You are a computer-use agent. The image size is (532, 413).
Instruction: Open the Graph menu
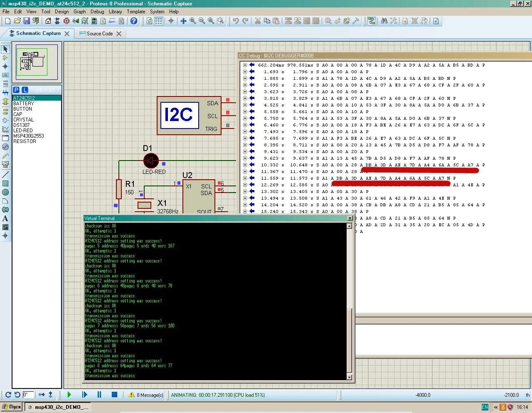coord(79,12)
